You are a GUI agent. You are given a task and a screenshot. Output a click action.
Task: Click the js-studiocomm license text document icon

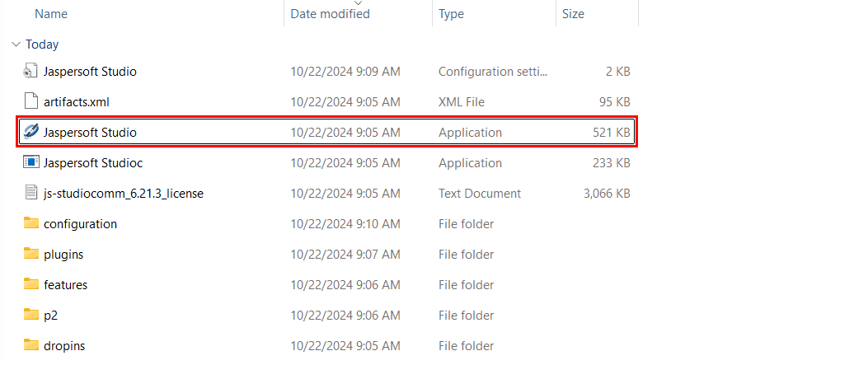[x=31, y=194]
